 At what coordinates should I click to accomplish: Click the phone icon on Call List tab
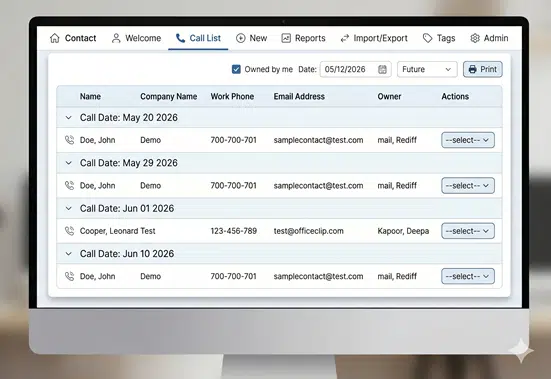180,38
